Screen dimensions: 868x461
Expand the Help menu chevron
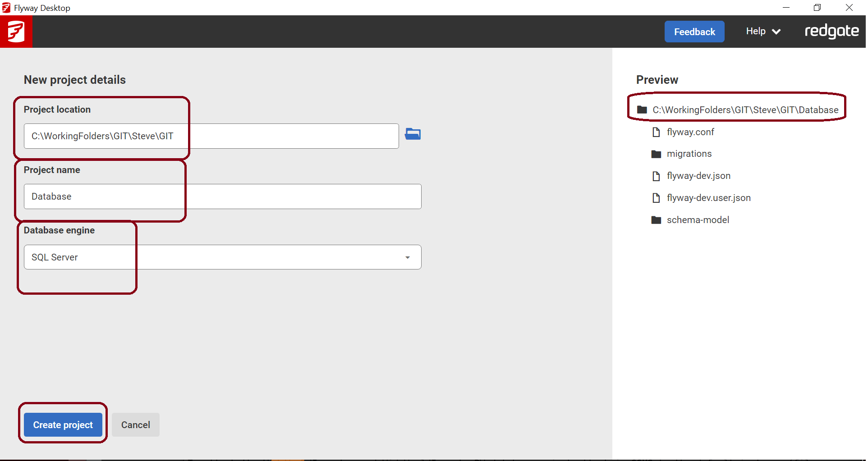[x=776, y=32]
